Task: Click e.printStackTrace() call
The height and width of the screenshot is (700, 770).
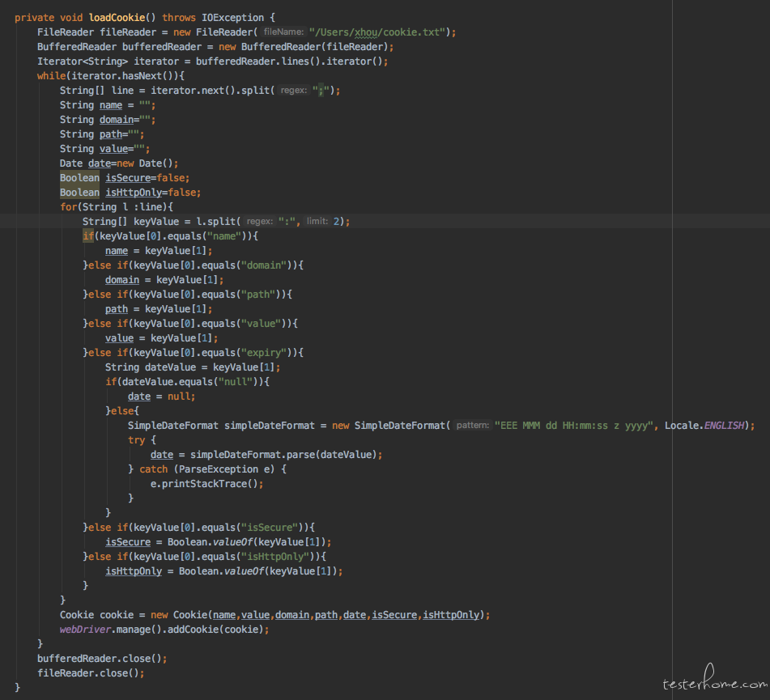Action: pyautogui.click(x=204, y=483)
